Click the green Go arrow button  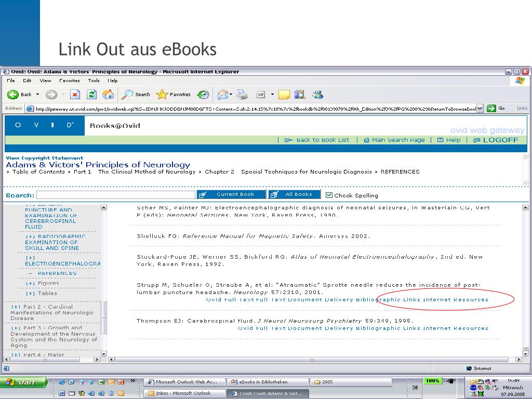[491, 108]
